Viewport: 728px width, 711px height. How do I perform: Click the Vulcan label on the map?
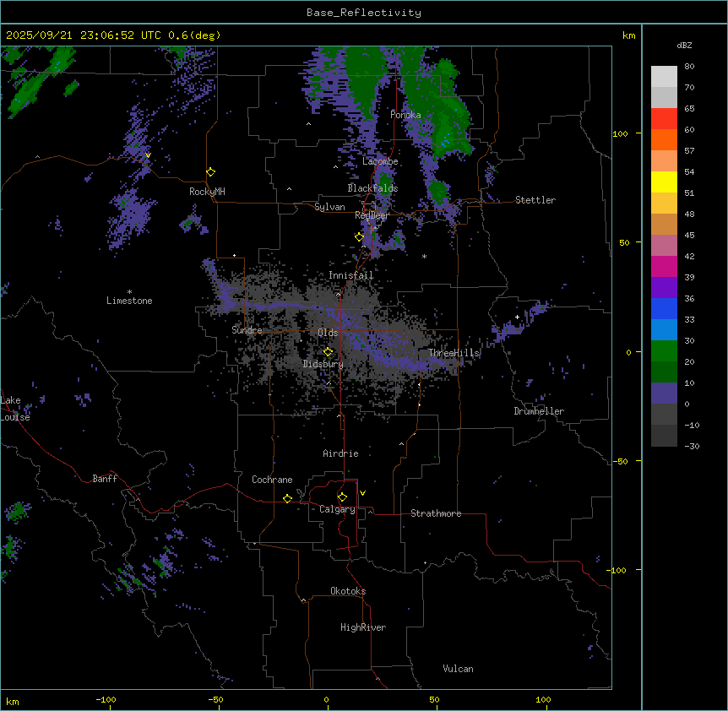coord(458,669)
